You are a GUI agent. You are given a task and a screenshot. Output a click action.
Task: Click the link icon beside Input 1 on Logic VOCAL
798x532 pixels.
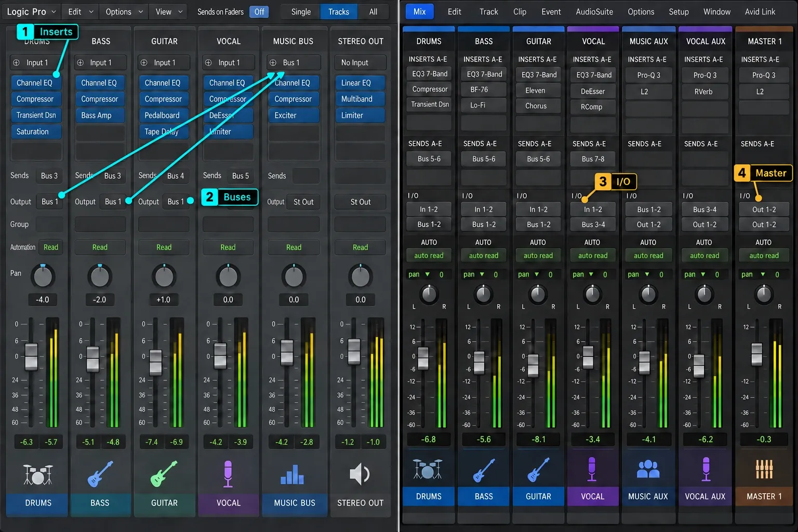pos(208,63)
